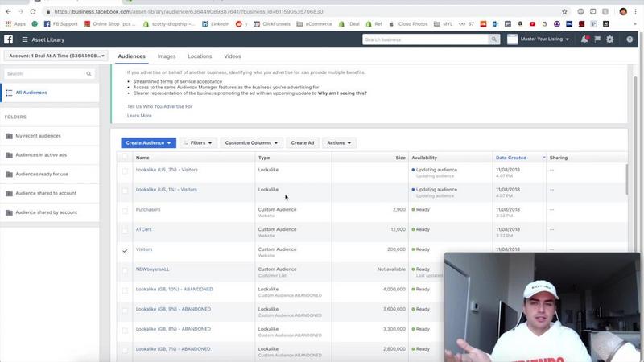Open the ClickFunnels bookmark
The width and height of the screenshot is (644, 362).
coord(272,24)
